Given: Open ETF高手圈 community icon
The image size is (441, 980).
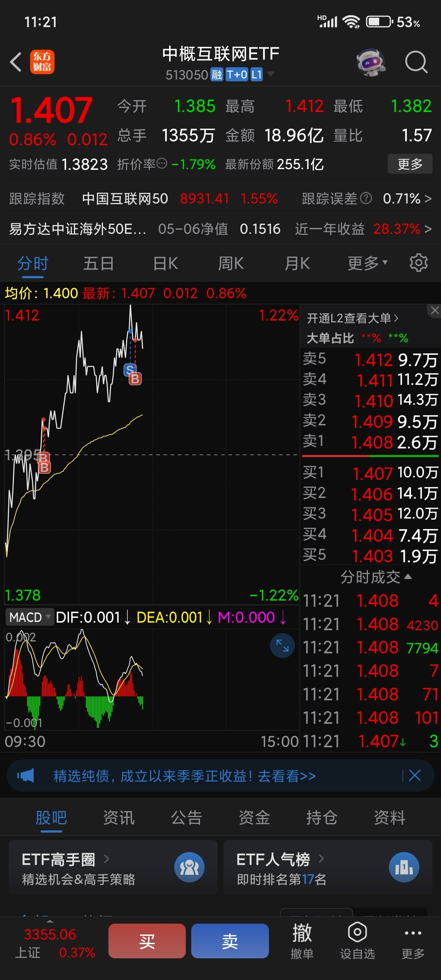Looking at the screenshot, I should pyautogui.click(x=189, y=867).
